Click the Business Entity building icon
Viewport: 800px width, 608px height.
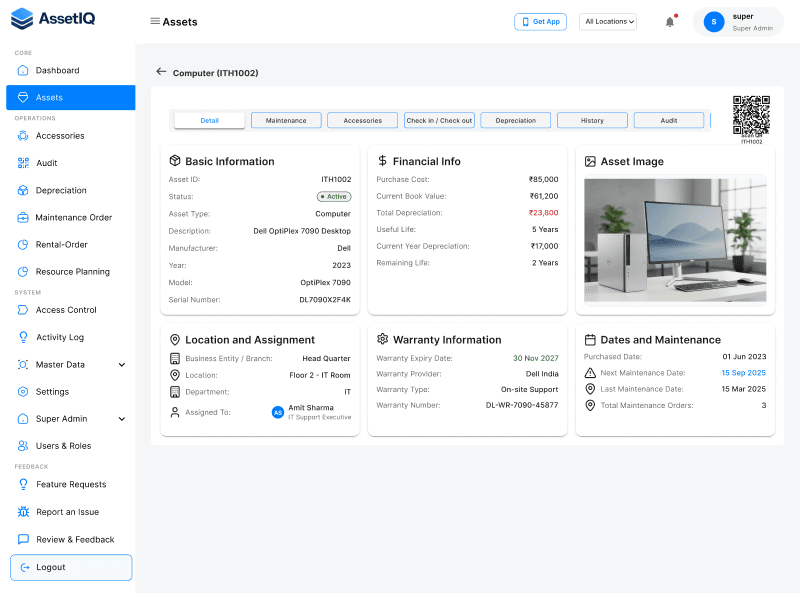[x=174, y=359]
